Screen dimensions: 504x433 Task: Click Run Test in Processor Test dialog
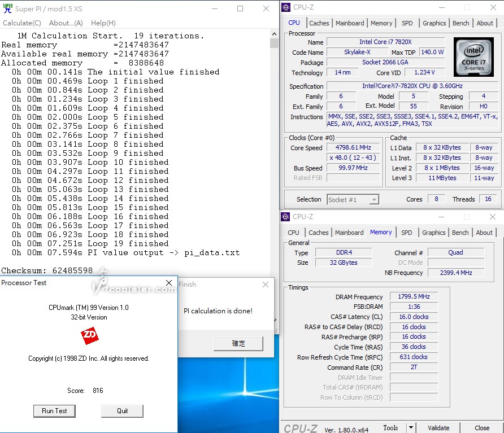point(54,411)
